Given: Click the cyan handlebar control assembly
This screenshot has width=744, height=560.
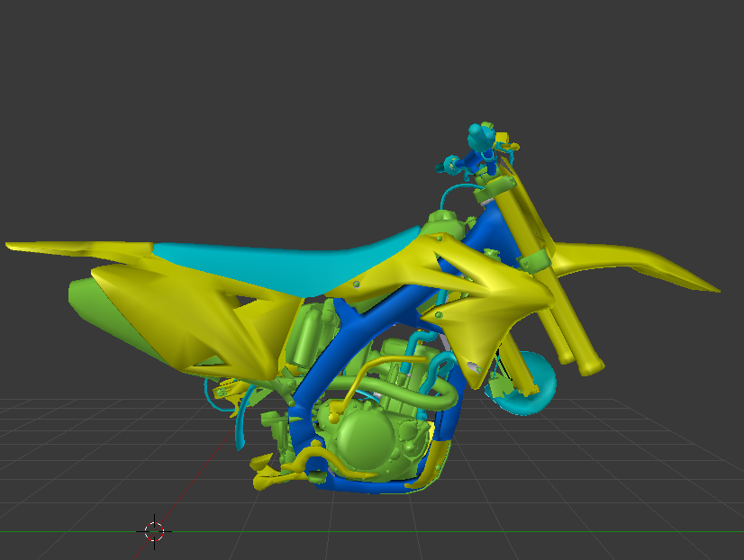Looking at the screenshot, I should (477, 140).
